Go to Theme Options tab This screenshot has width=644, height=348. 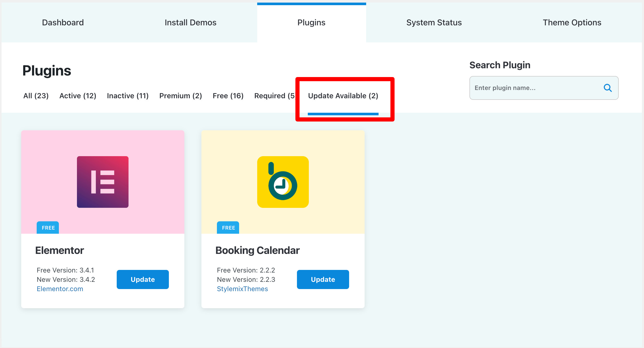[572, 22]
